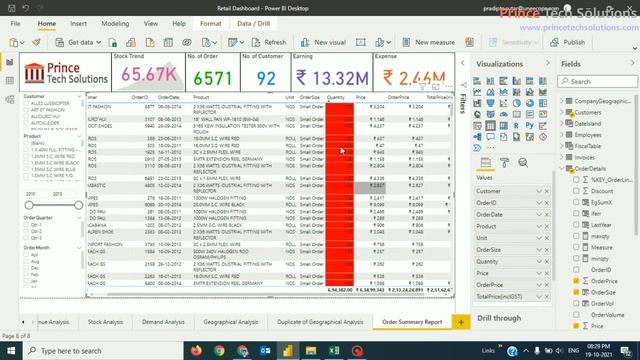Viewport: 640px width, 360px height.
Task: Open the Excel workbook data source icon
Action: click(x=113, y=42)
